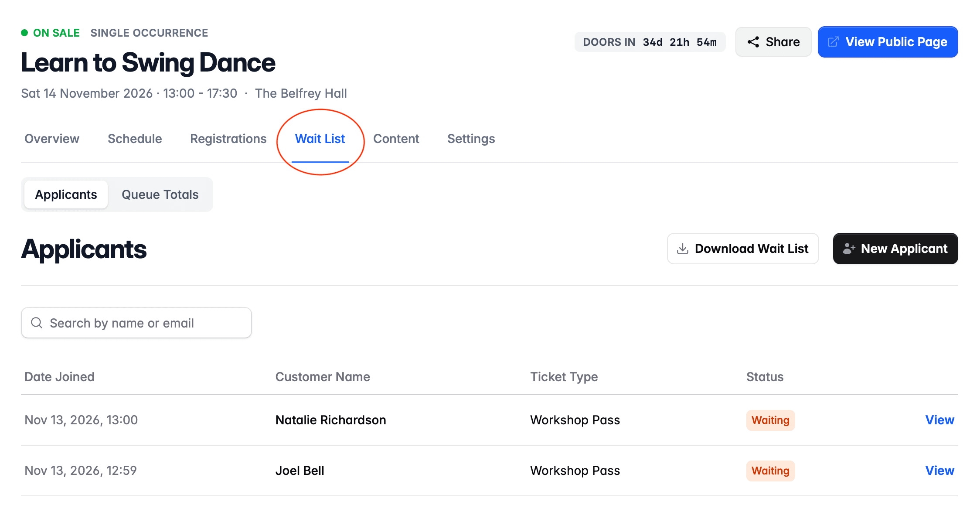This screenshot has height=505, width=980.
Task: Click the date Nov 13, 2026, 13:00
Action: click(x=81, y=420)
